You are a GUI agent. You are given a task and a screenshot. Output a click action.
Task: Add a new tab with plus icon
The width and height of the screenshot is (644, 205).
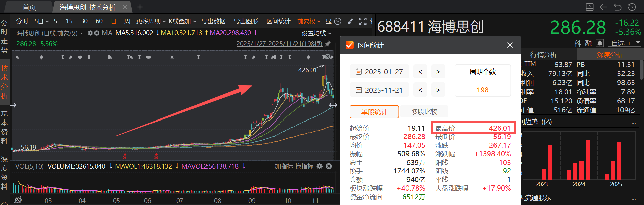tap(140, 7)
